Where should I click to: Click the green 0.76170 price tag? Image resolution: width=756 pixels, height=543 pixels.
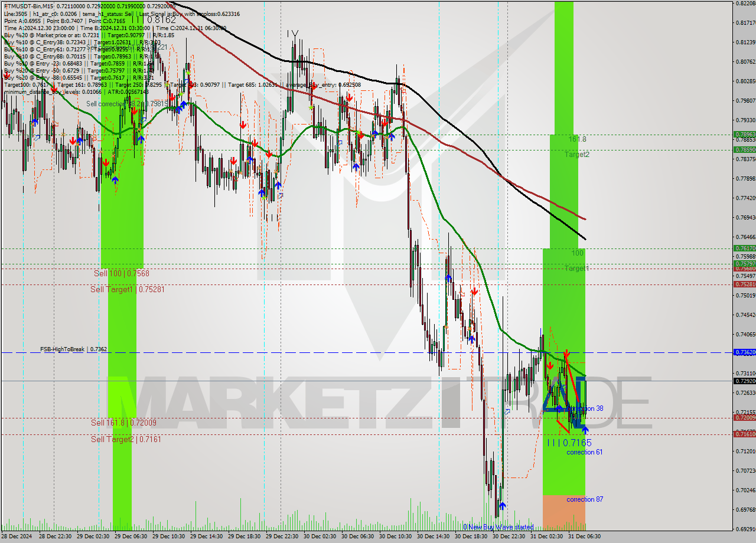[744, 248]
